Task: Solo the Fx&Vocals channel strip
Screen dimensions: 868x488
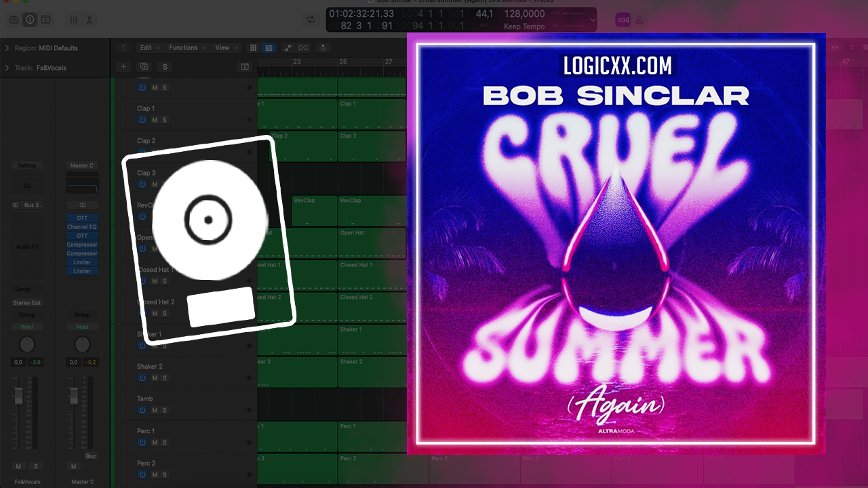Action: click(35, 466)
